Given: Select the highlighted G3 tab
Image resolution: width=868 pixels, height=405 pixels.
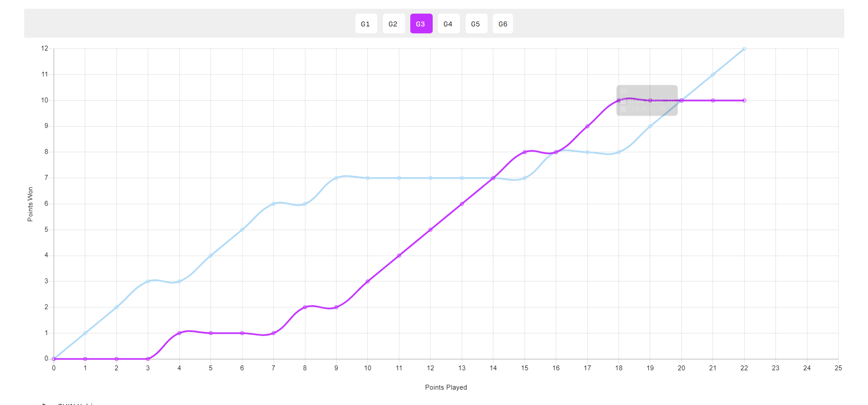Looking at the screenshot, I should [x=421, y=24].
